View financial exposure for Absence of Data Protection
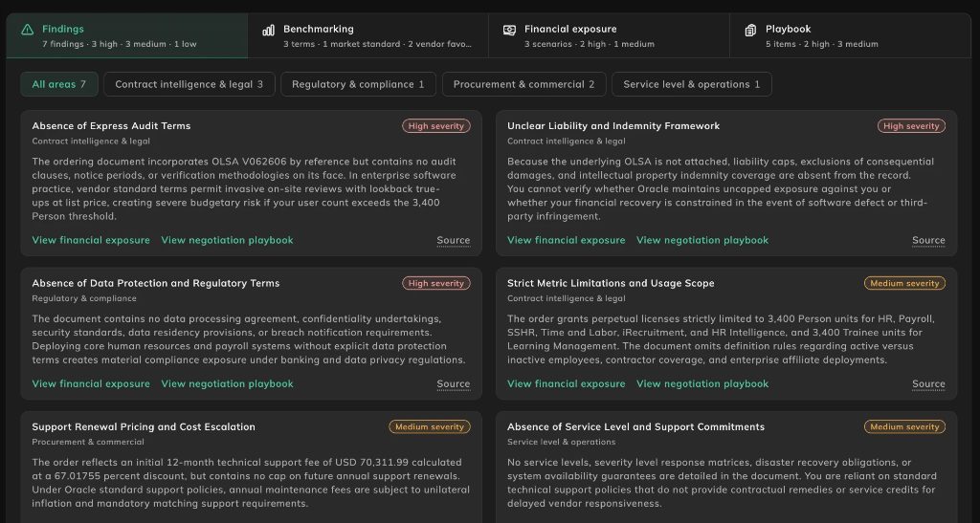The height and width of the screenshot is (523, 980). tap(91, 383)
